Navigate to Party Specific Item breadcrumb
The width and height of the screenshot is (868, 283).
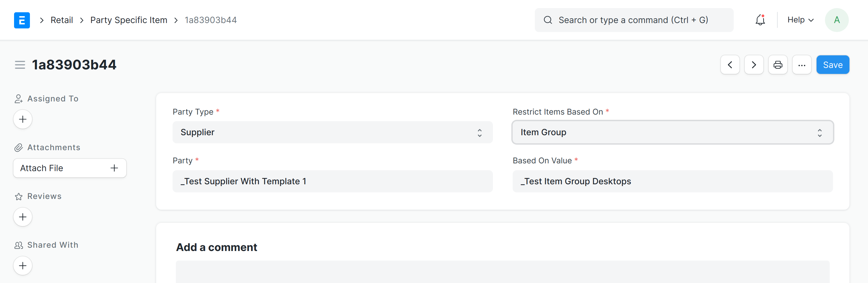pos(129,20)
